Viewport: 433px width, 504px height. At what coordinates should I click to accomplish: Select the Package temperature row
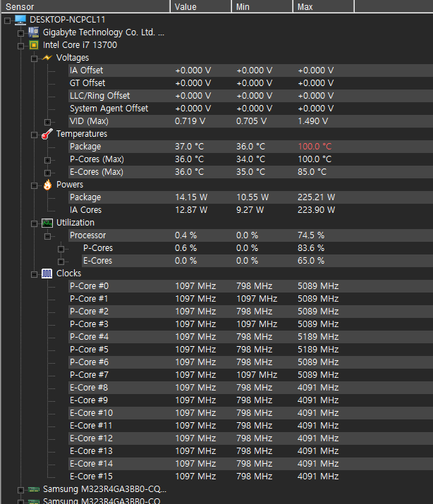(x=250, y=147)
